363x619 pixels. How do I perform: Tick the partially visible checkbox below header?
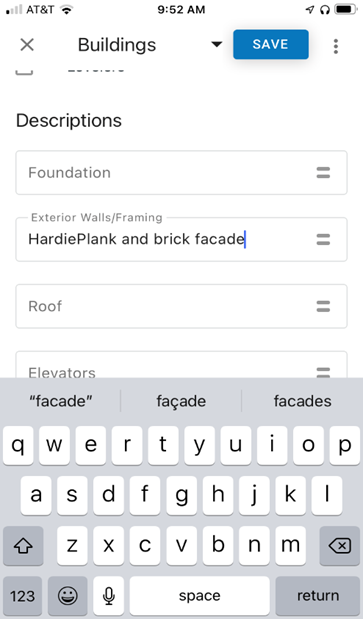click(x=24, y=71)
